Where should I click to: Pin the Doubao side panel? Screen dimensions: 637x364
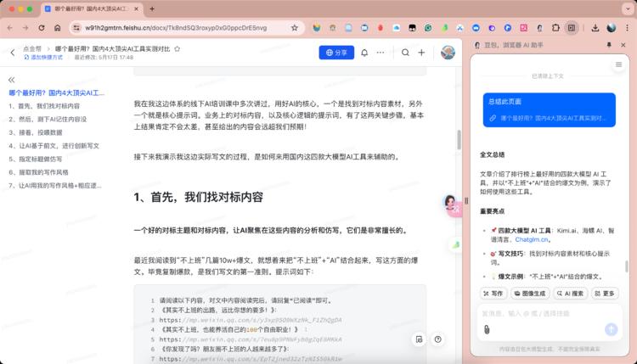tap(609, 45)
